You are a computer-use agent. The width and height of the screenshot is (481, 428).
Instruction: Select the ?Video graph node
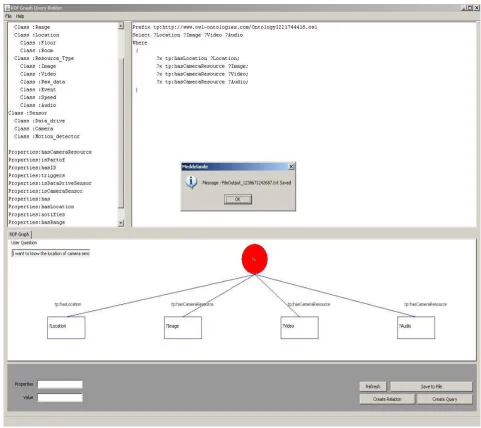click(x=299, y=328)
